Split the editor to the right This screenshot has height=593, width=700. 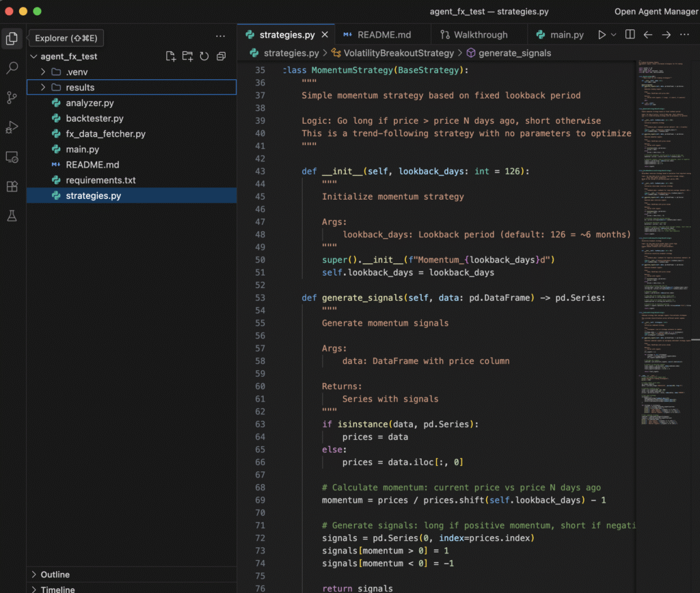(630, 35)
